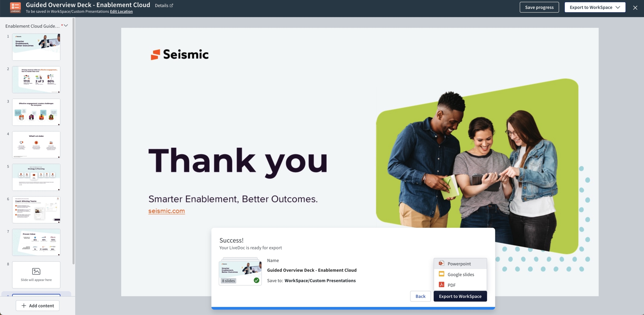
Task: Click the LiveDoc app icon
Action: [x=15, y=7]
